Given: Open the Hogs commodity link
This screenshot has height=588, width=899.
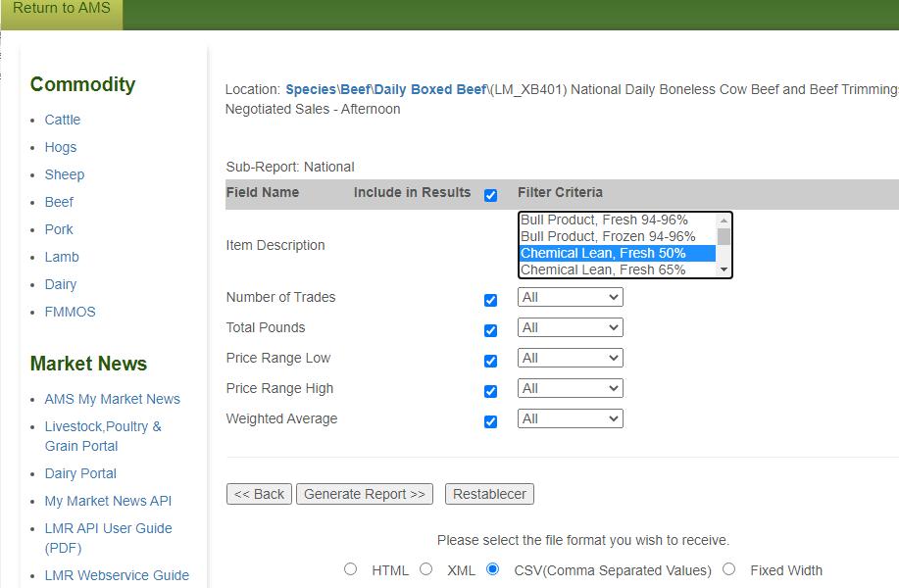Looking at the screenshot, I should [x=60, y=147].
